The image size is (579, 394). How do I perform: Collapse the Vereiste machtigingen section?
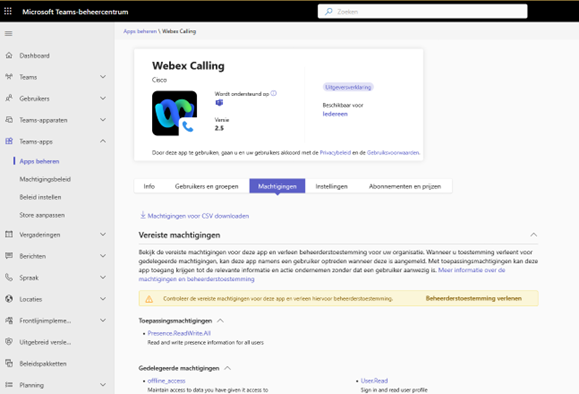(x=534, y=235)
